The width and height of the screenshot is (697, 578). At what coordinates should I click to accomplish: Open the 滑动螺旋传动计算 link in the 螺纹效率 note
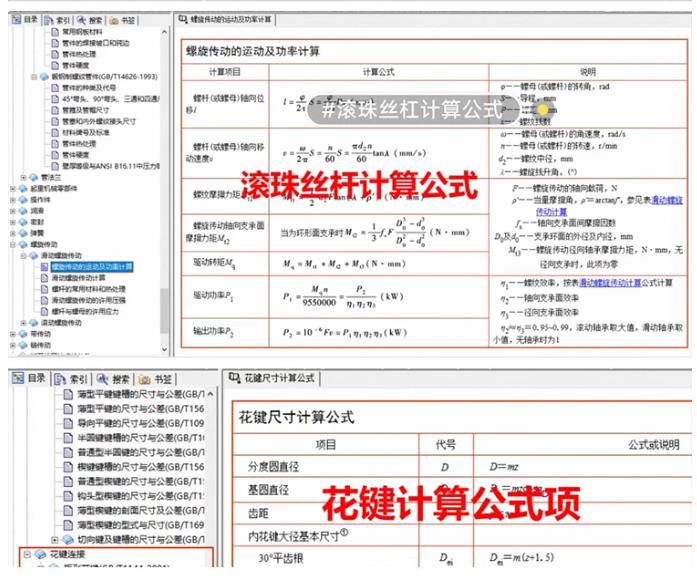[x=610, y=283]
